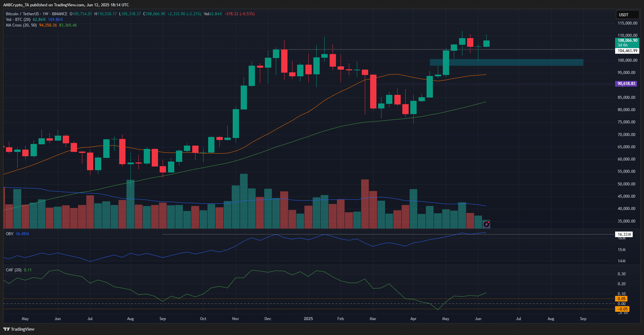Click the 100,000.00 price axis label
Viewport: 644px width, 335px height.
(x=627, y=60)
